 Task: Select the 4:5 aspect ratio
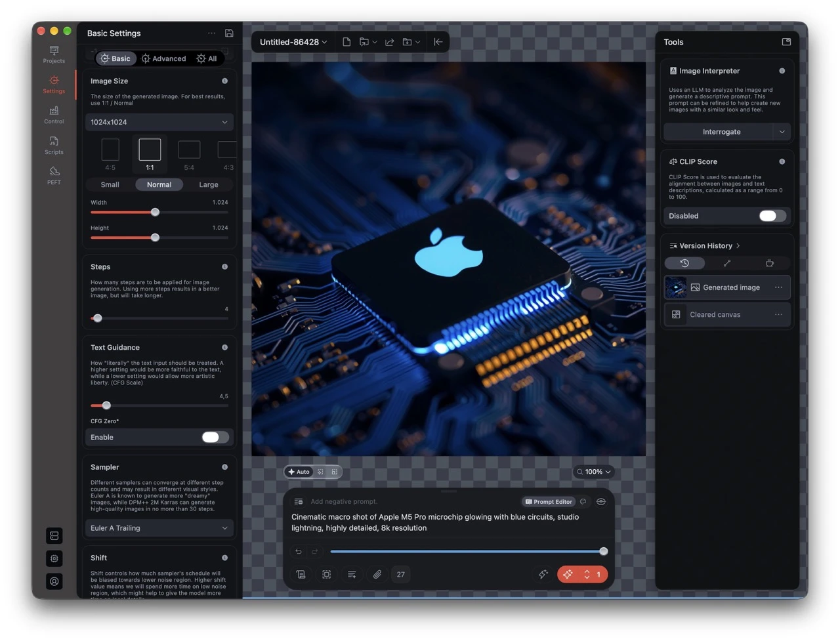[x=110, y=155]
